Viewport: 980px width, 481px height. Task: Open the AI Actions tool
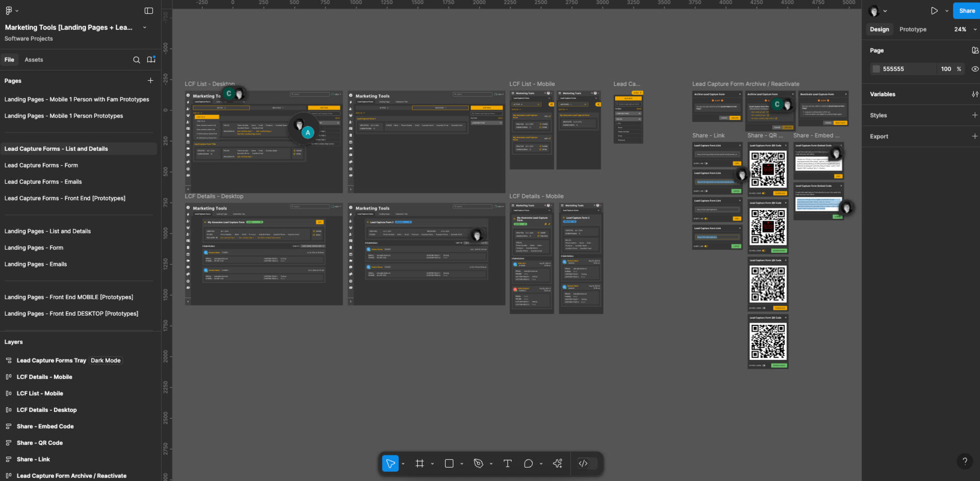(557, 463)
